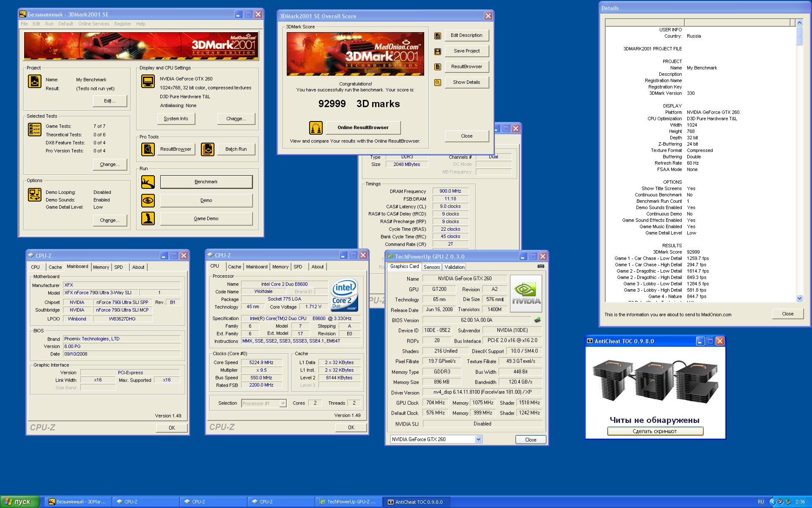
Task: Click Edit... button in Project section
Action: point(110,101)
